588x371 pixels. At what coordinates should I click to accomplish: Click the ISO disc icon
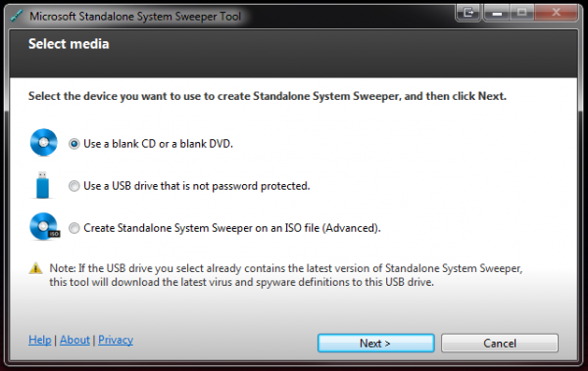click(45, 226)
